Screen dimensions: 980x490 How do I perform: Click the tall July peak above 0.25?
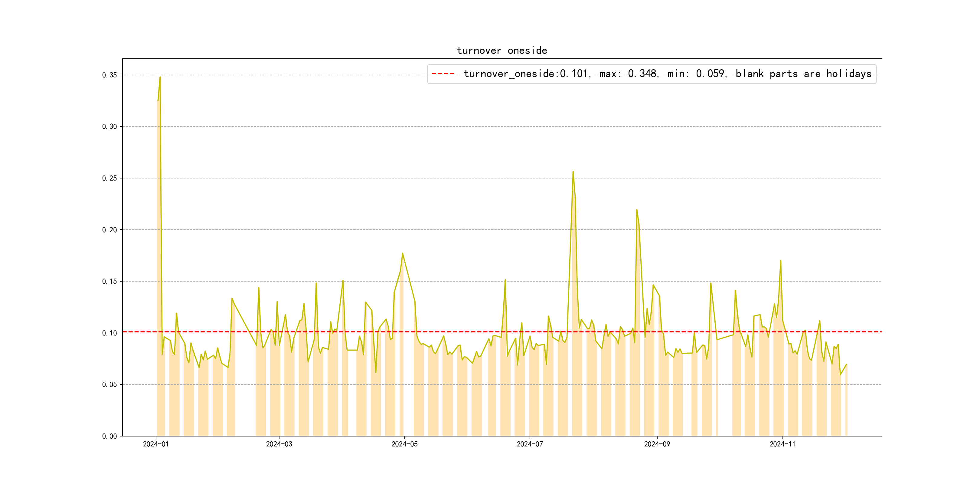pos(573,172)
